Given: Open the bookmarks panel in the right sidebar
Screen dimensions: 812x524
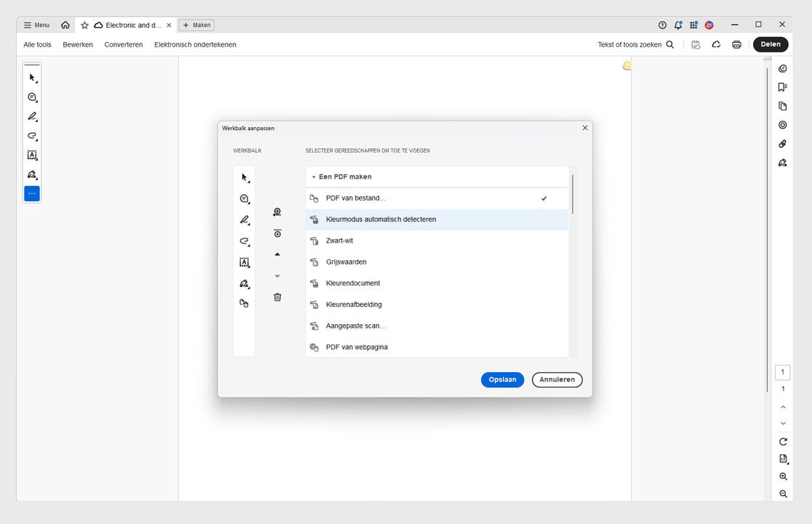Looking at the screenshot, I should click(782, 86).
